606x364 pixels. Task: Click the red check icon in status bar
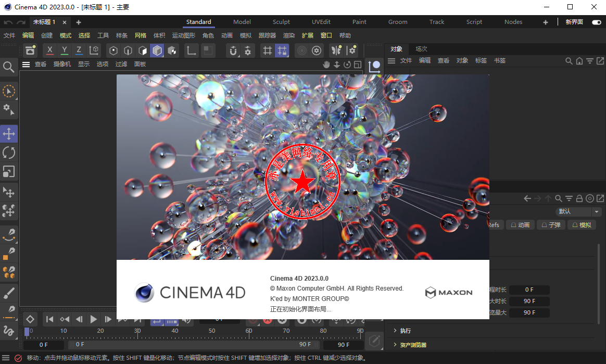click(18, 358)
